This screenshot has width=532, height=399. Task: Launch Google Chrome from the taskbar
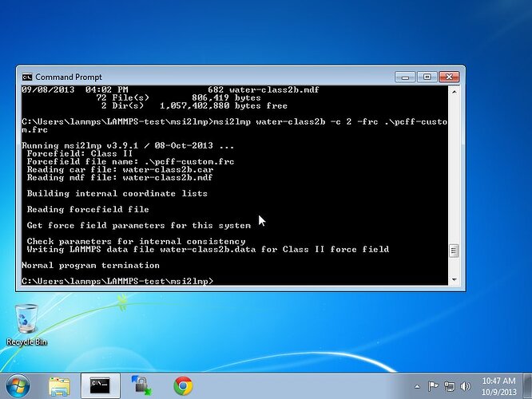pyautogui.click(x=183, y=386)
